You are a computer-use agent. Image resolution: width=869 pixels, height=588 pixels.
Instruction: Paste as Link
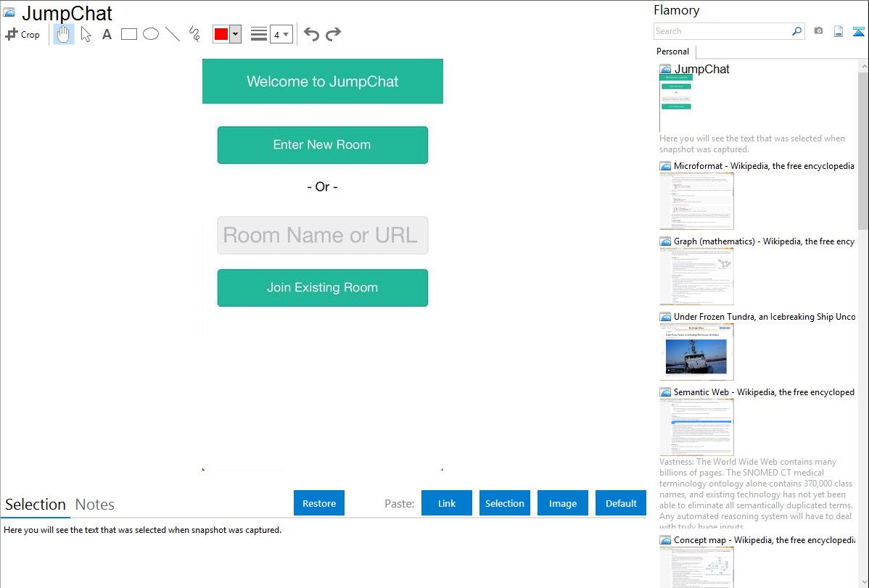(447, 503)
